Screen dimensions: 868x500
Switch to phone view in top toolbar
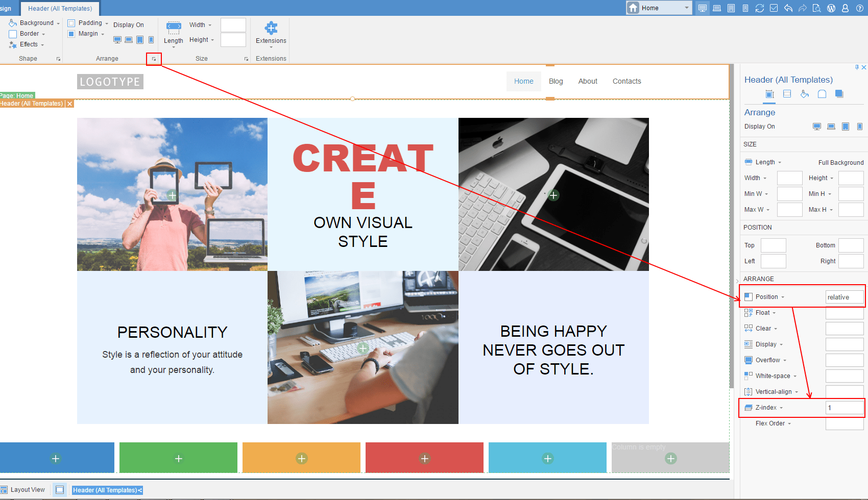point(745,8)
